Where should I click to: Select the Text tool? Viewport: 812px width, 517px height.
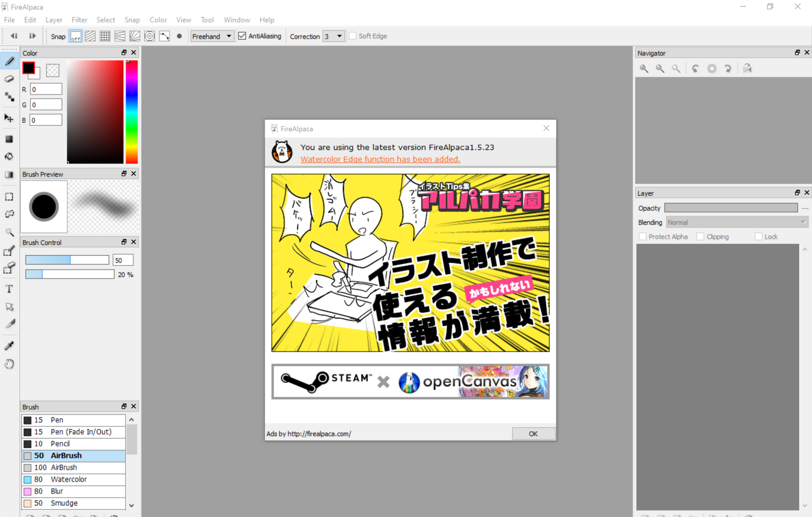pos(9,289)
